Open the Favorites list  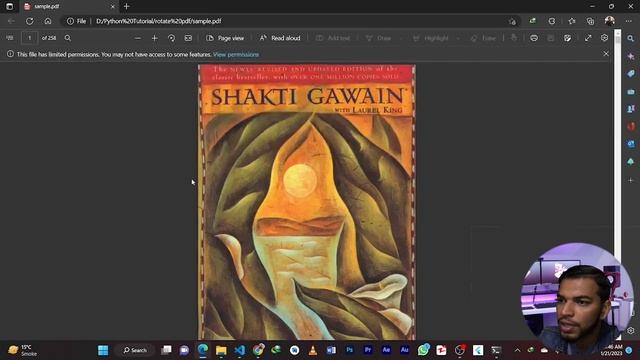click(572, 21)
